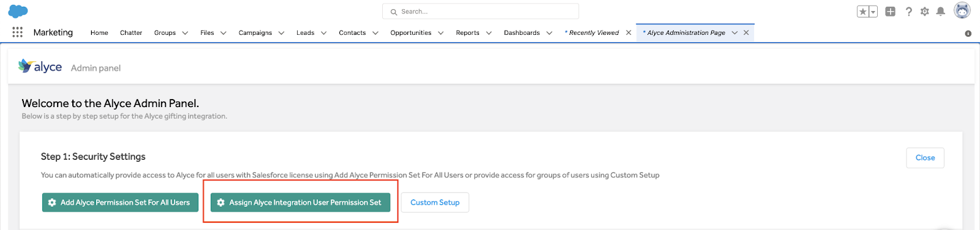Open the setup gear icon
Viewport: 980px width, 230px height.
tap(925, 12)
